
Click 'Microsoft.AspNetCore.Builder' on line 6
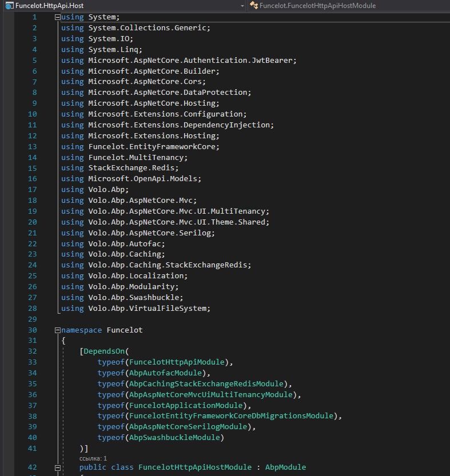point(152,71)
